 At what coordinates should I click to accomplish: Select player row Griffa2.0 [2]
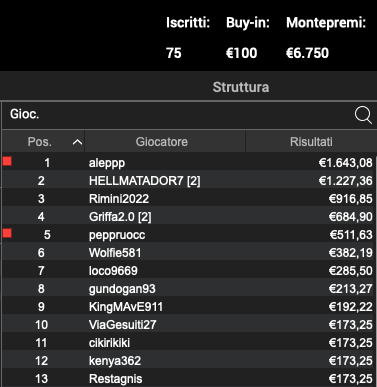click(189, 217)
